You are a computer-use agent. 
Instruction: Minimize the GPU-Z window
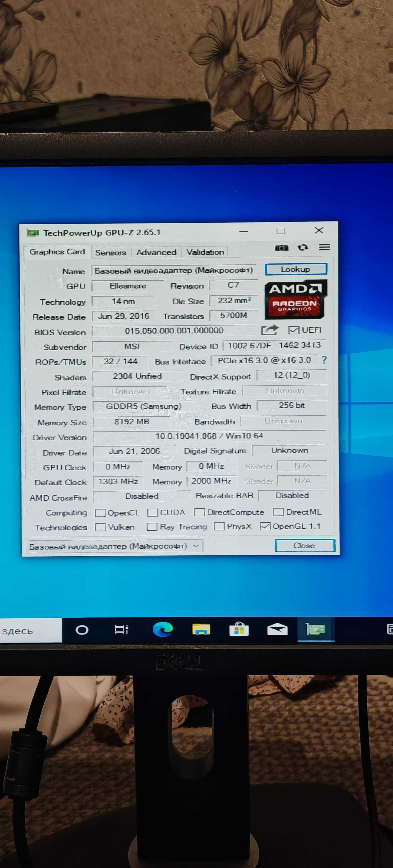coord(244,231)
